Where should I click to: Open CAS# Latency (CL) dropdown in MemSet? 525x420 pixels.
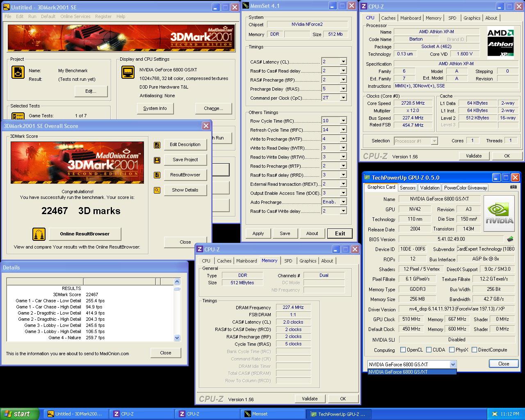click(x=343, y=62)
